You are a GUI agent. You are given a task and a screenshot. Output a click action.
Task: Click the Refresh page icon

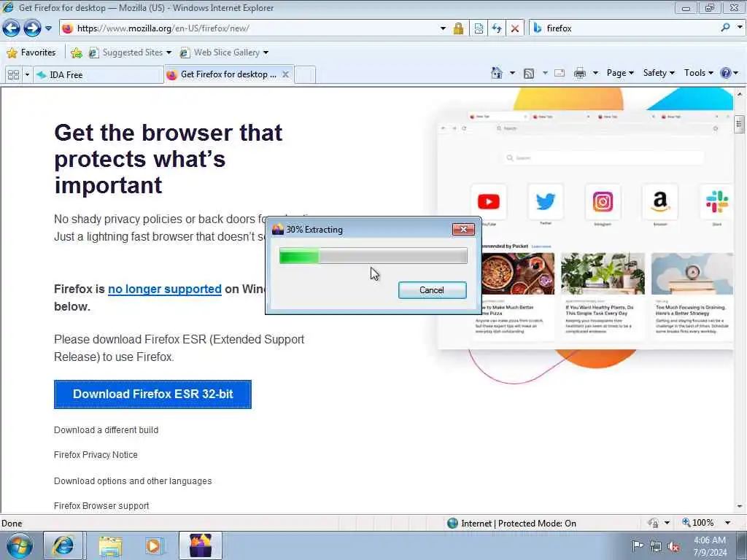click(497, 28)
